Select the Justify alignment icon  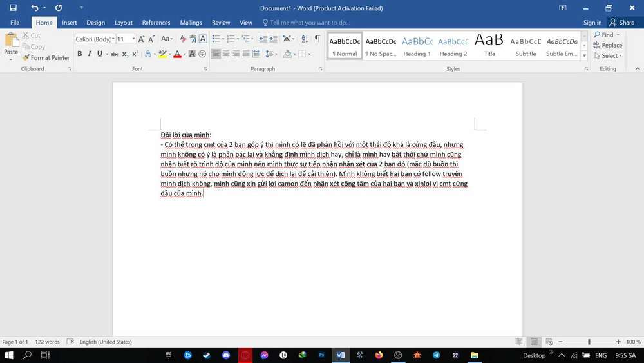(x=247, y=54)
